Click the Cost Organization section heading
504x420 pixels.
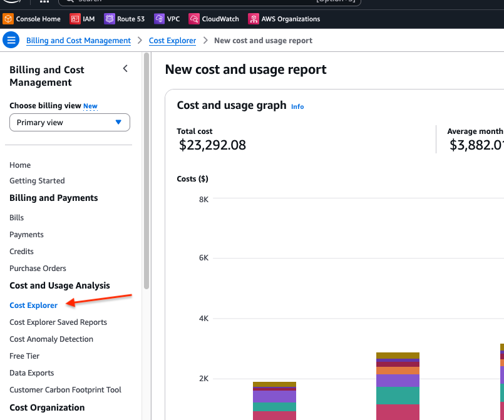coord(47,407)
